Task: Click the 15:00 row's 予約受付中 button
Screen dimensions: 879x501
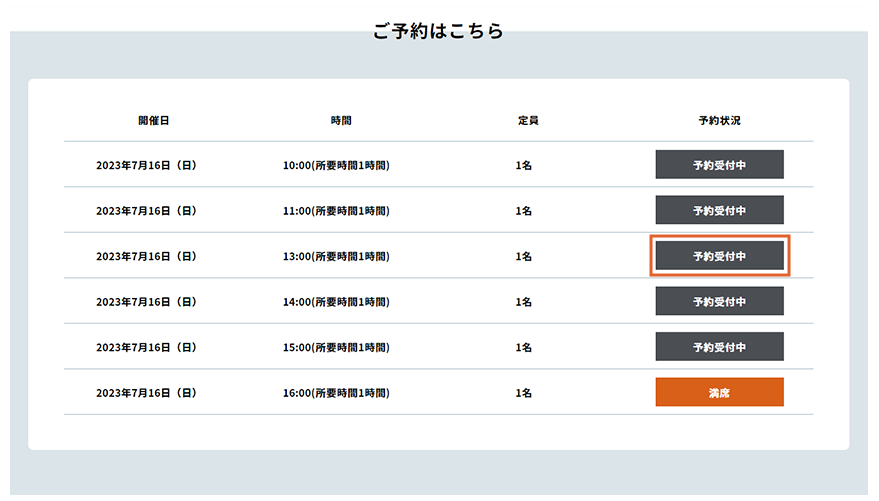Action: pos(719,347)
